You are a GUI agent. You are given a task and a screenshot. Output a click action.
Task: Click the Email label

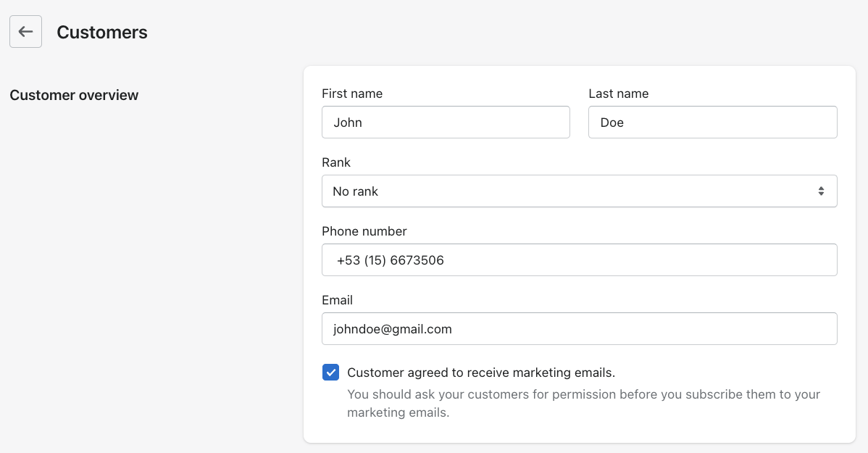point(337,300)
